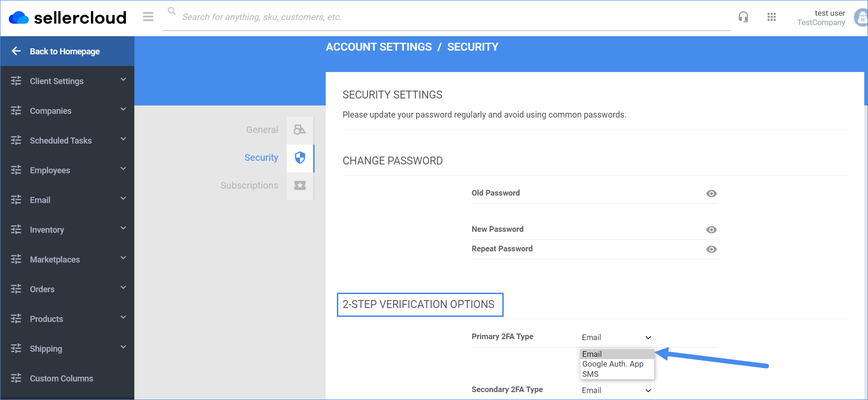Click the Repeat Password field
The height and width of the screenshot is (400, 868).
[595, 249]
